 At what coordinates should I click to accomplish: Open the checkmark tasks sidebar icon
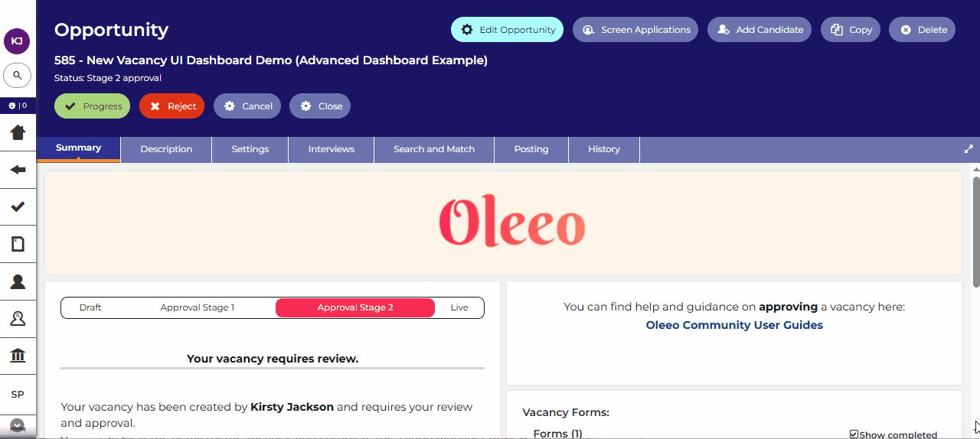(x=18, y=206)
